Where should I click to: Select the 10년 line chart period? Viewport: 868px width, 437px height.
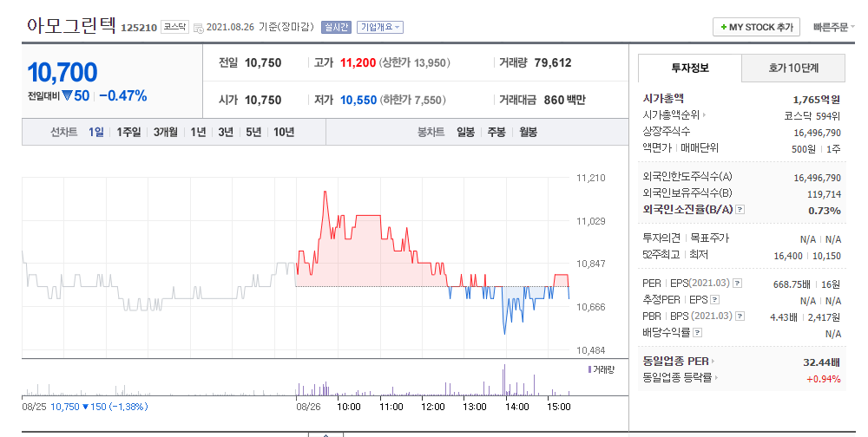point(284,132)
